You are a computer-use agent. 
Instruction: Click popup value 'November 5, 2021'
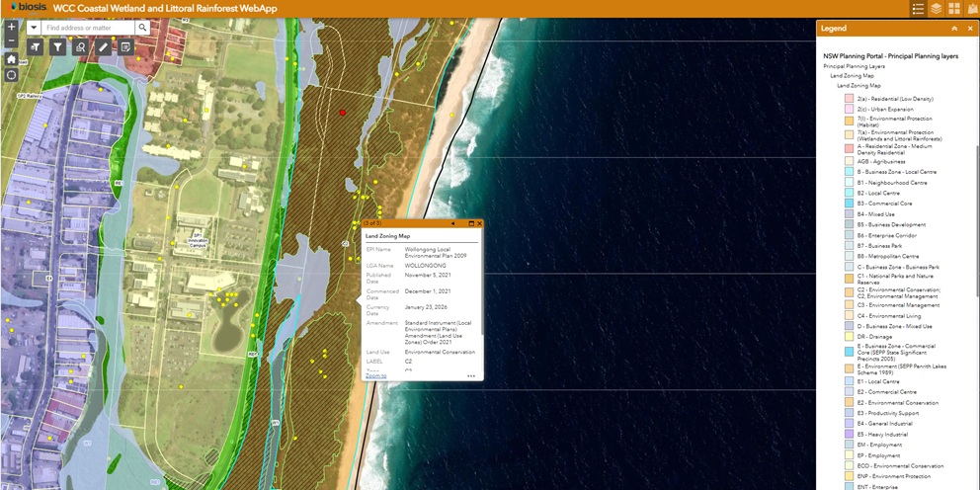click(x=426, y=275)
